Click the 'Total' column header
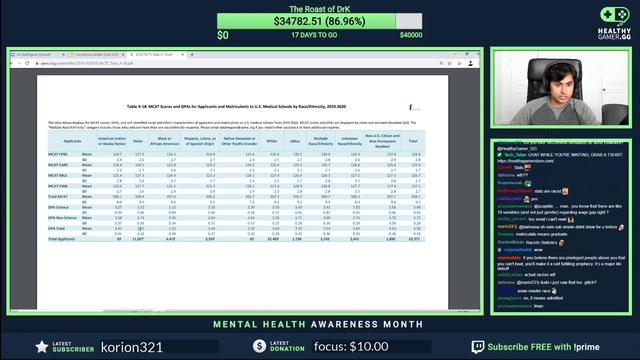Image resolution: width=640 pixels, height=360 pixels. point(413,141)
